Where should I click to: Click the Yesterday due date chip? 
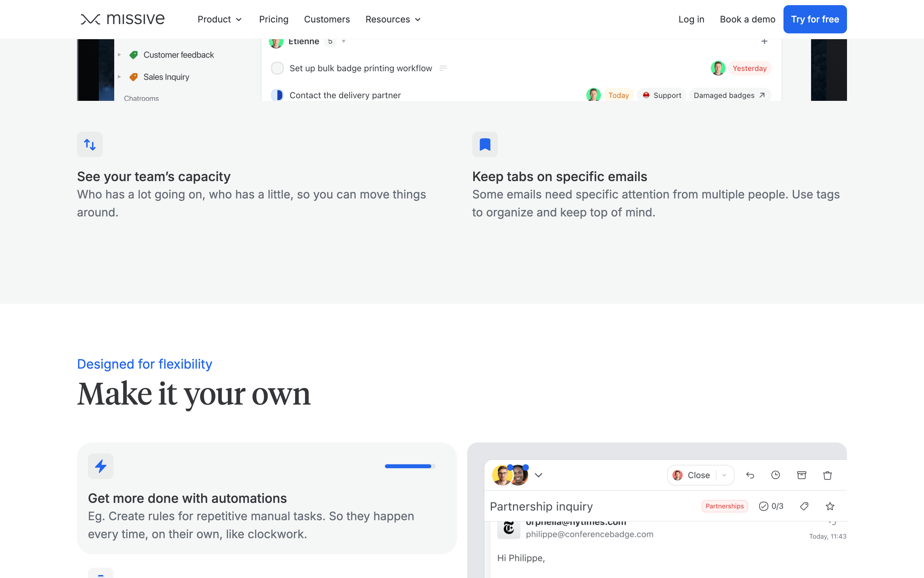749,68
